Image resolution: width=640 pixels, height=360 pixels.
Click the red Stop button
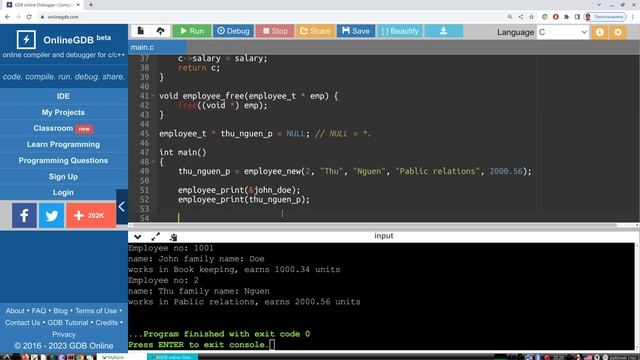[x=275, y=31]
